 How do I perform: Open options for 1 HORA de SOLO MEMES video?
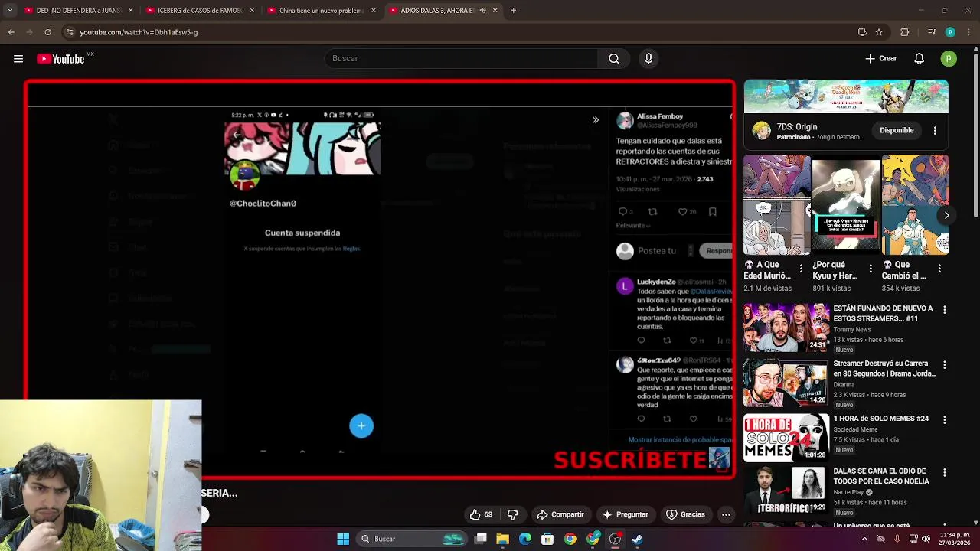[x=945, y=420]
